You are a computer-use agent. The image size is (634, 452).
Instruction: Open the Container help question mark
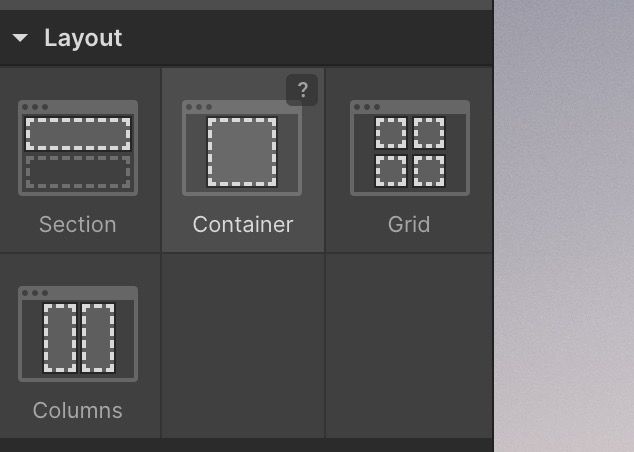click(x=302, y=90)
